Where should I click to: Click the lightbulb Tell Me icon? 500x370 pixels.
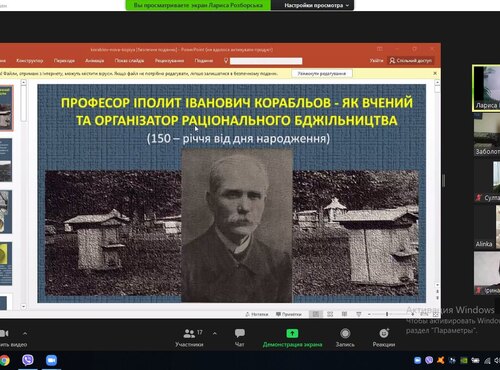point(226,60)
